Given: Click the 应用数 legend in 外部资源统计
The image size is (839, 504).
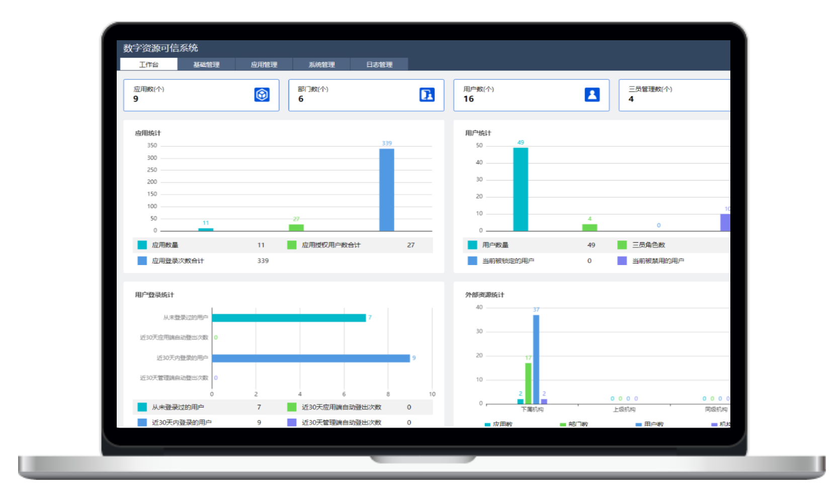Looking at the screenshot, I should pos(498,424).
